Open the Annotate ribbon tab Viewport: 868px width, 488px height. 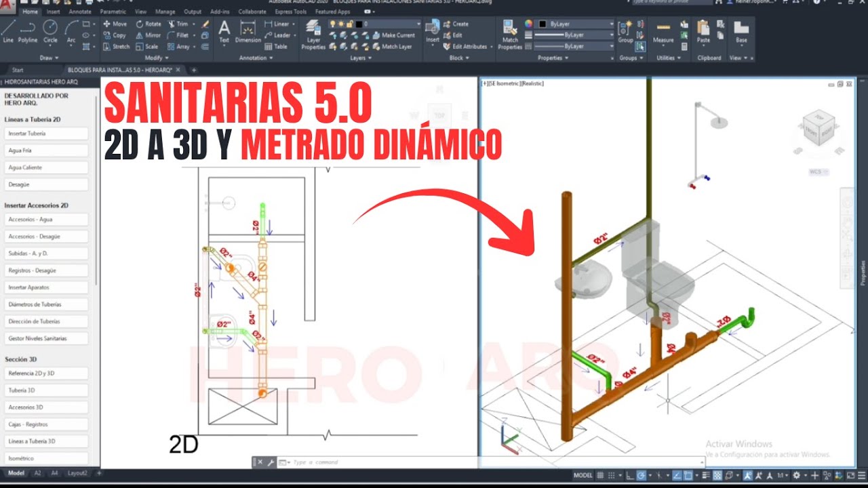point(80,12)
